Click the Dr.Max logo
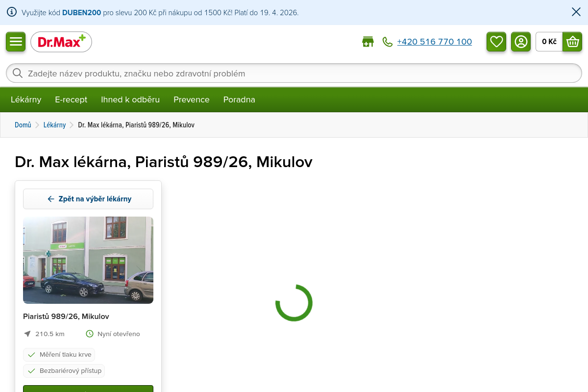The width and height of the screenshot is (588, 392). pos(61,42)
